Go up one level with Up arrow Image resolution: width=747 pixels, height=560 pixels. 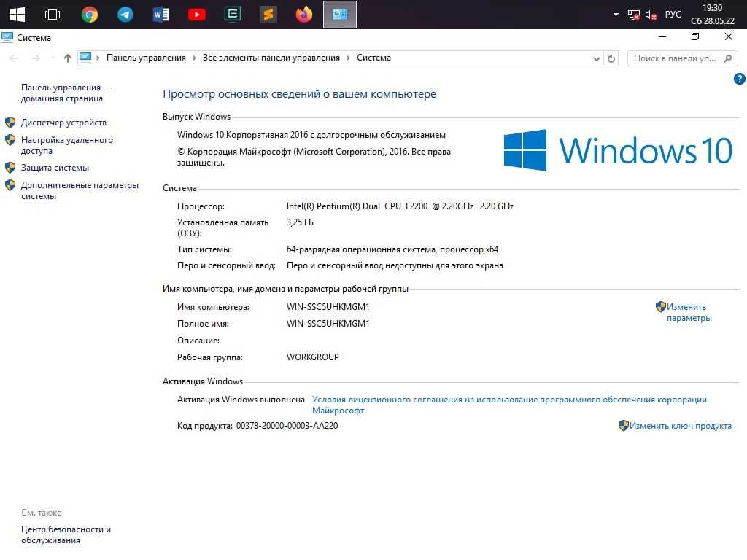68,58
